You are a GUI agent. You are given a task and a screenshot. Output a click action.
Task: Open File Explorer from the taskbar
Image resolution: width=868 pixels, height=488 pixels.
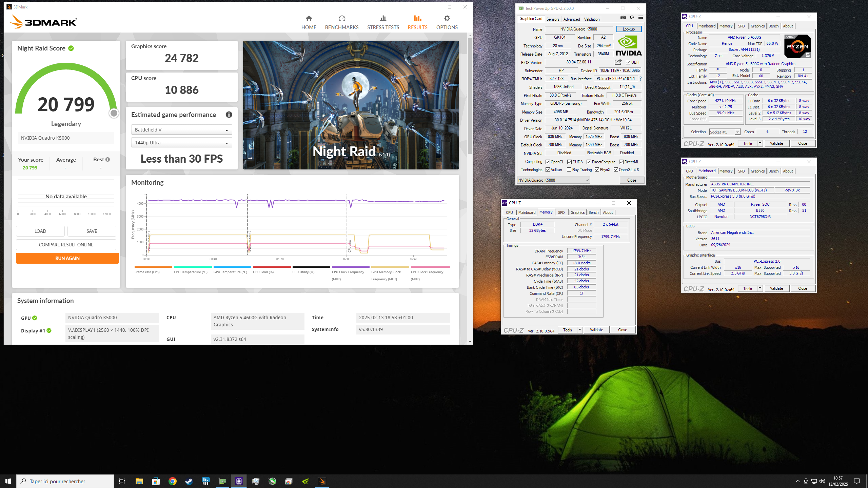[139, 481]
